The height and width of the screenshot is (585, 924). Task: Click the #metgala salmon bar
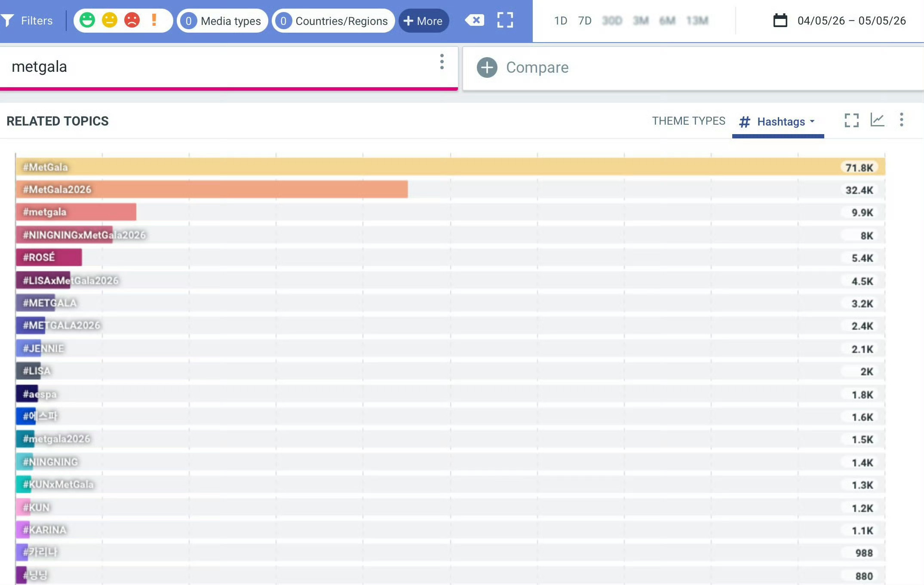point(76,212)
